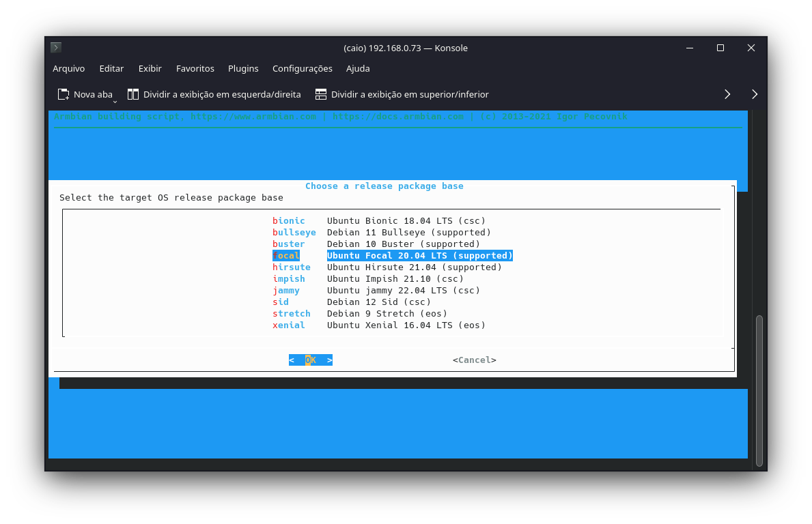Open the Exibir menu
The image size is (812, 524).
150,68
